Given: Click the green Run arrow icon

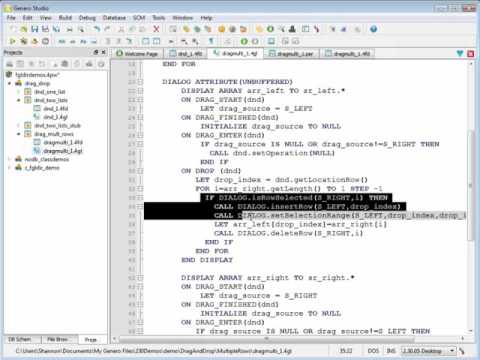Looking at the screenshot, I should click(x=13, y=41).
